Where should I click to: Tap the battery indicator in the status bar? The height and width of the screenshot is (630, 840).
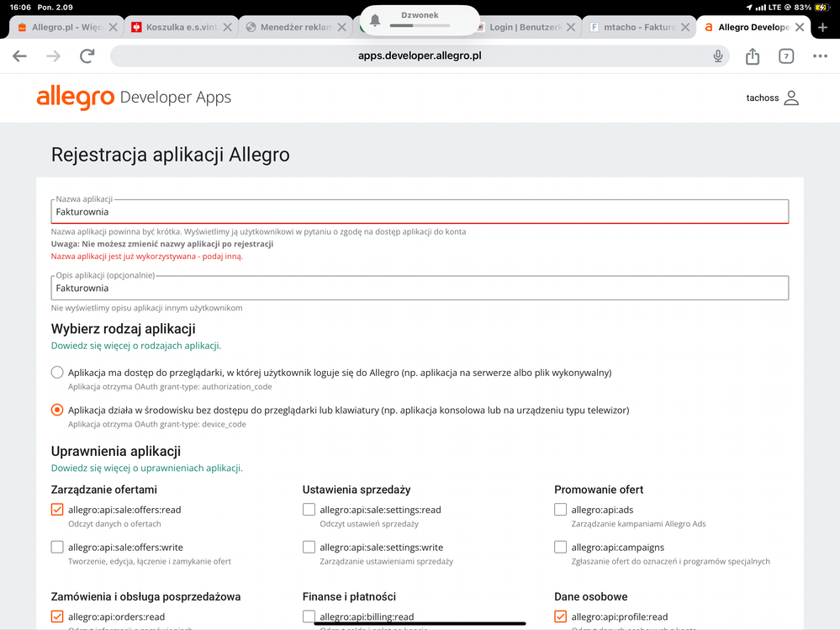point(822,7)
